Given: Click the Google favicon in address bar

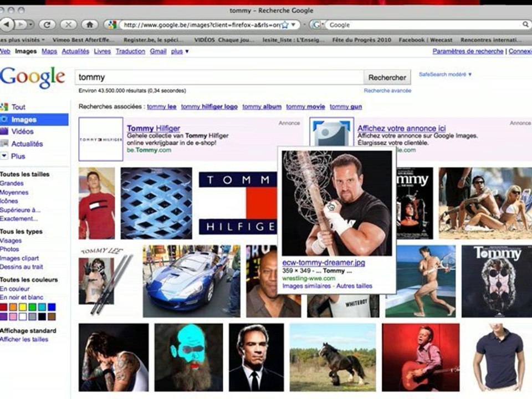Looking at the screenshot, I should tap(112, 25).
